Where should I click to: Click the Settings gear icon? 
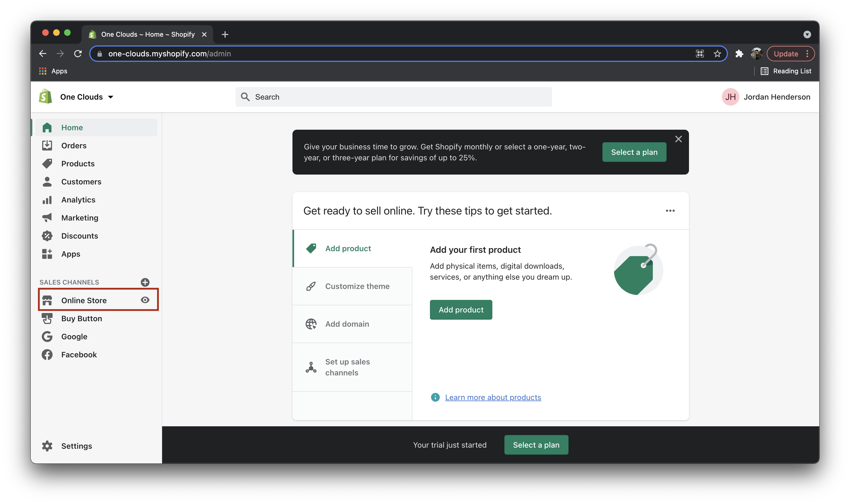click(x=47, y=446)
